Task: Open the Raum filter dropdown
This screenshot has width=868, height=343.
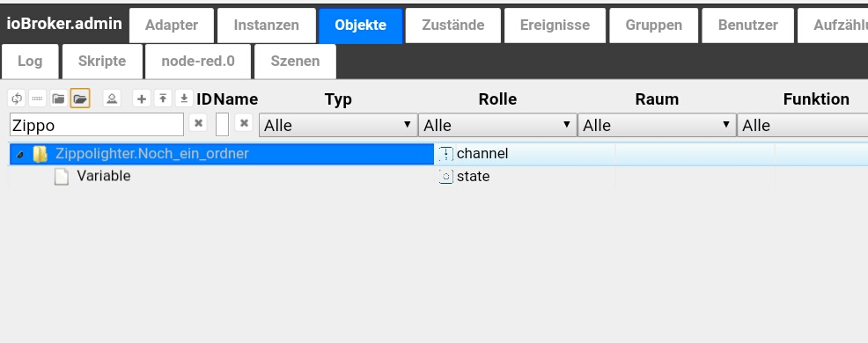Action: click(x=657, y=125)
